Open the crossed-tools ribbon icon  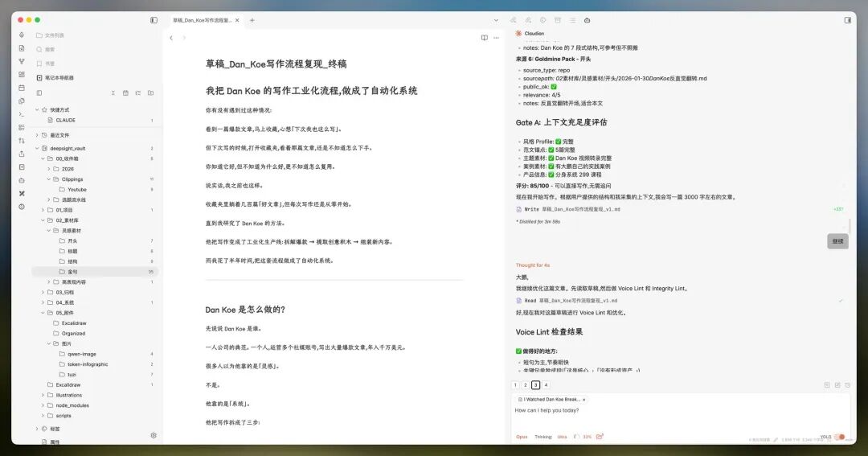click(x=22, y=193)
